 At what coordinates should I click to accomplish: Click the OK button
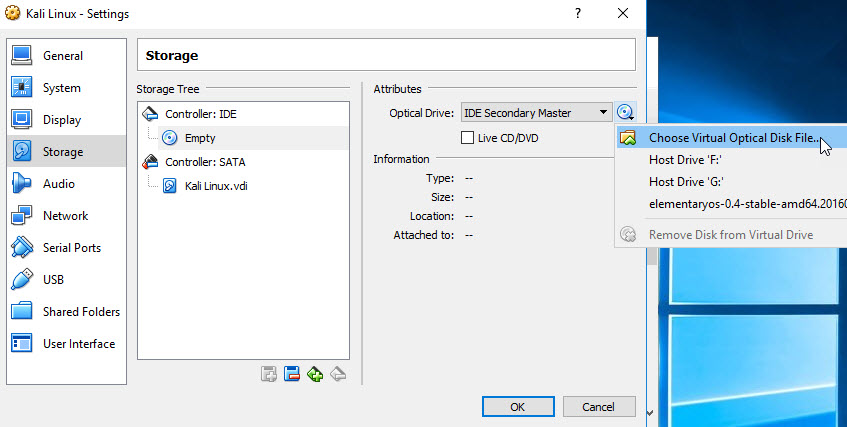(x=518, y=406)
